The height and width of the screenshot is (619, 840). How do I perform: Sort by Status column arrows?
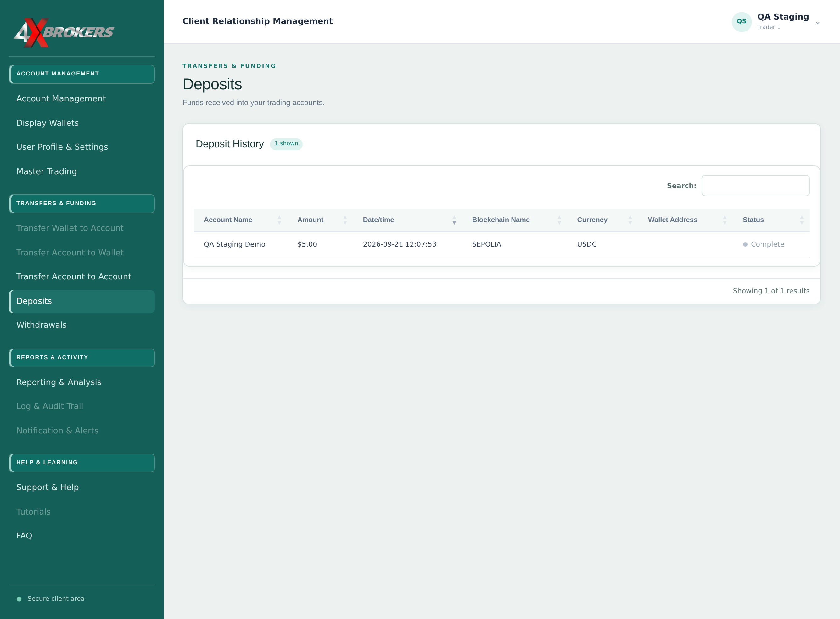coord(802,220)
